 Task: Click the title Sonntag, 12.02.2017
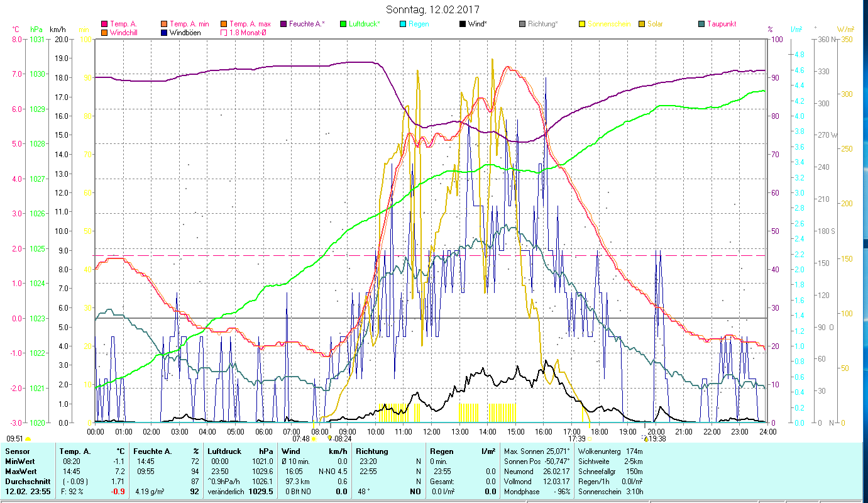(434, 9)
